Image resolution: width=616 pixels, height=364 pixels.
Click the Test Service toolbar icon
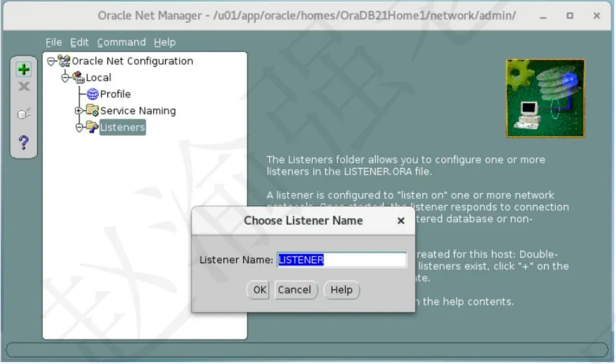pyautogui.click(x=23, y=114)
